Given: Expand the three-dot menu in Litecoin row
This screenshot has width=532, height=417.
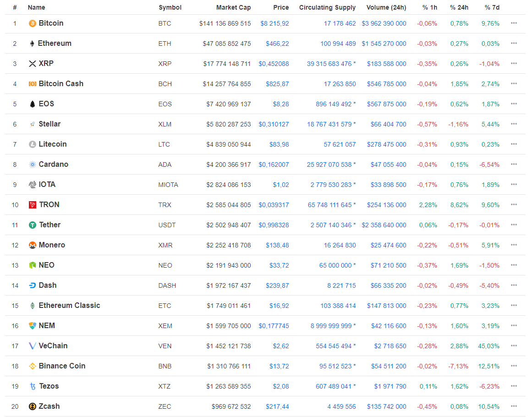Looking at the screenshot, I should click(514, 144).
